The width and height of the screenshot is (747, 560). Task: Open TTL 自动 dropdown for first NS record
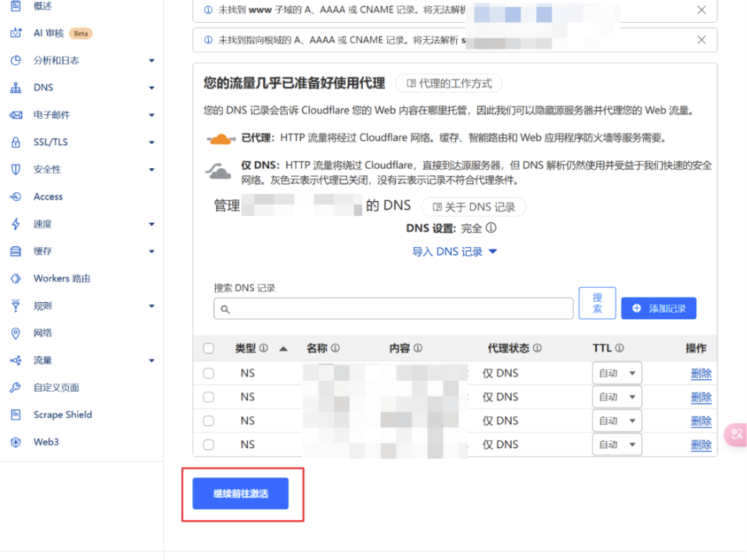tap(617, 373)
